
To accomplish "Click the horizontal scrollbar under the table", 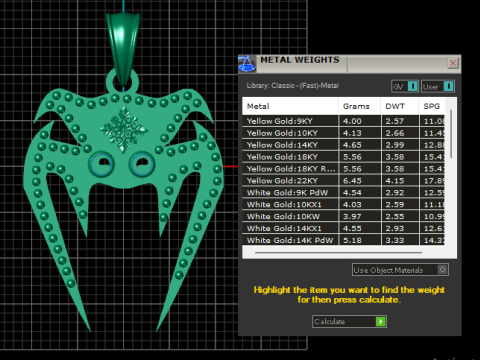I will [x=338, y=253].
